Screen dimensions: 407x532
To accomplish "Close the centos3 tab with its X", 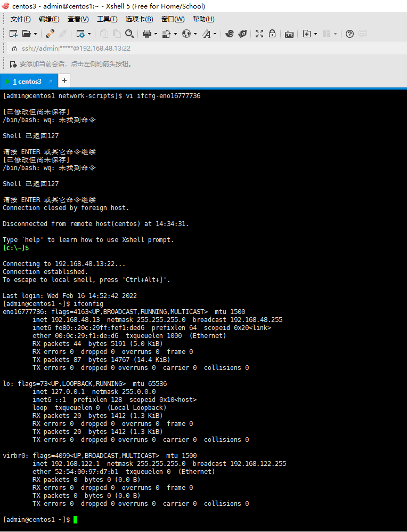I will (x=51, y=82).
